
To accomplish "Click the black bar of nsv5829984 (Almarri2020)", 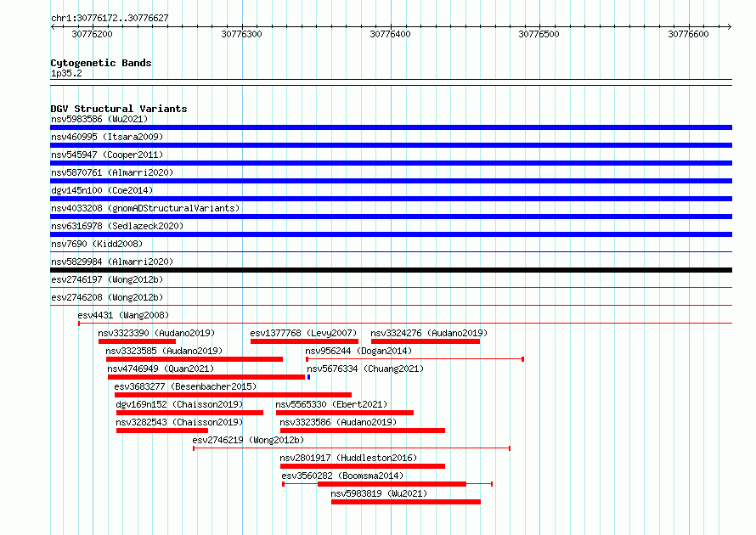I will coord(391,270).
